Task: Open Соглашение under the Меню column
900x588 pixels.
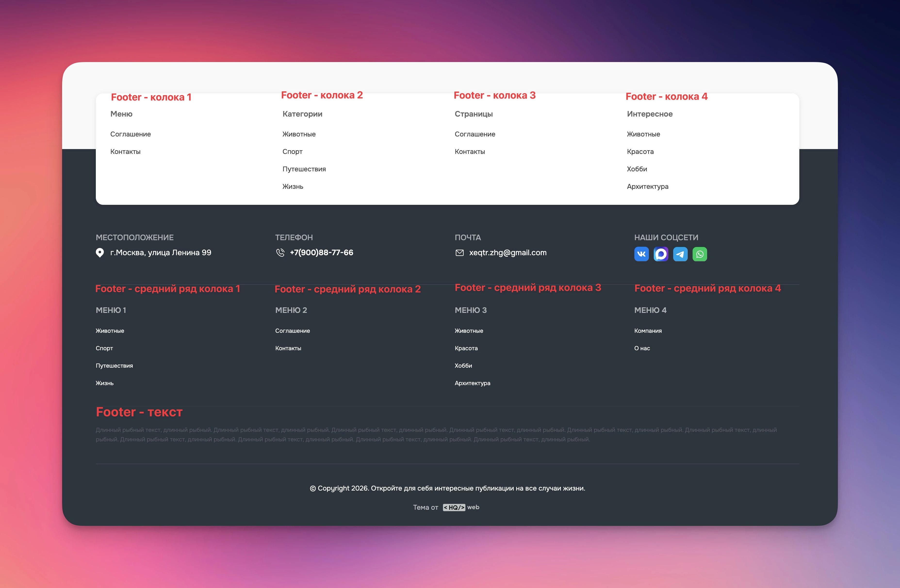Action: point(131,134)
